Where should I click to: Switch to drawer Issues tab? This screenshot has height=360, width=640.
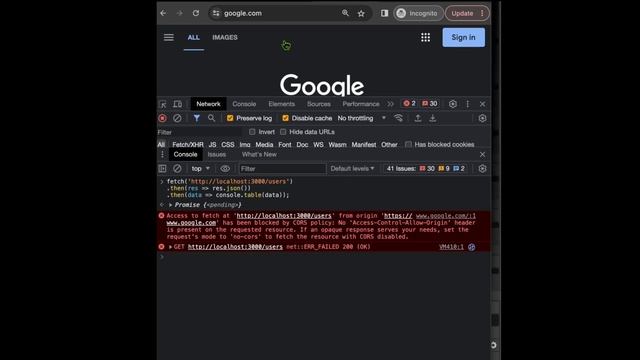point(217,154)
